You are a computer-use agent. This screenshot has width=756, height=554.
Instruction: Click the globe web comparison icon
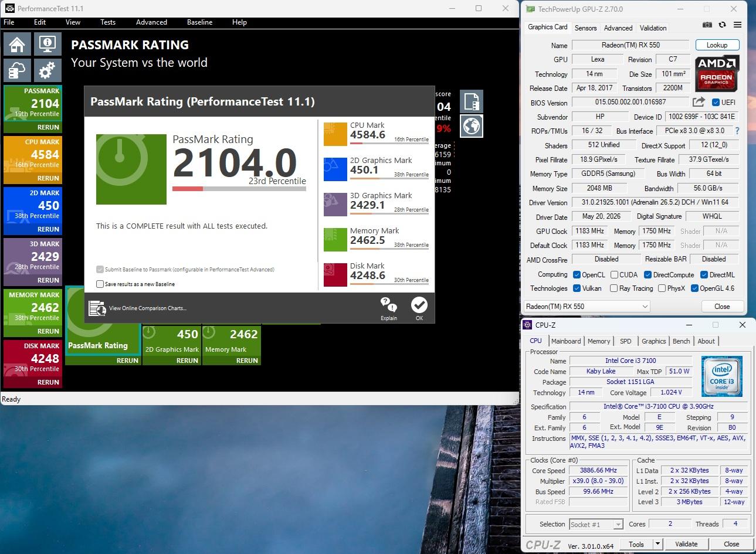[472, 125]
